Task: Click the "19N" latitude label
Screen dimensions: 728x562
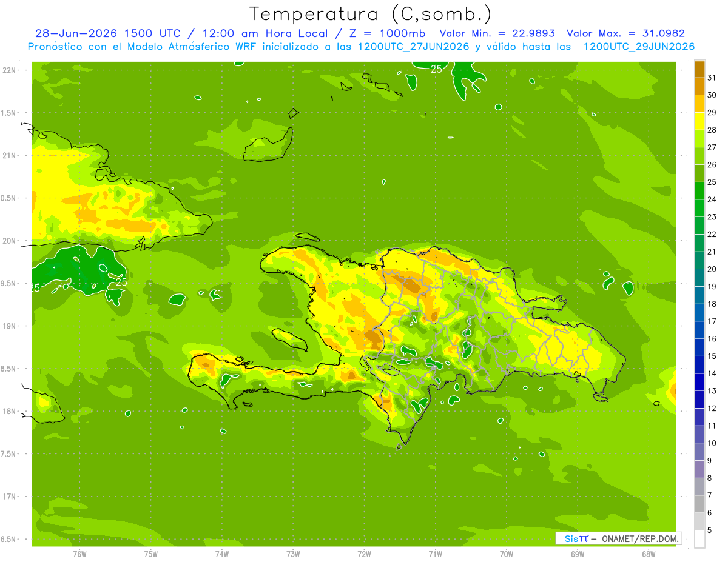Action: tap(10, 326)
